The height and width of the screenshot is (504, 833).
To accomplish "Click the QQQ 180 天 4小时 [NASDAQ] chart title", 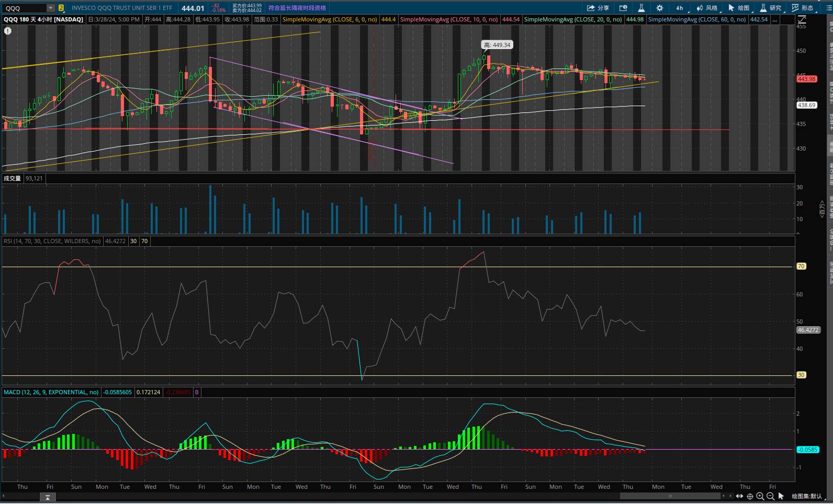I will 43,19.
